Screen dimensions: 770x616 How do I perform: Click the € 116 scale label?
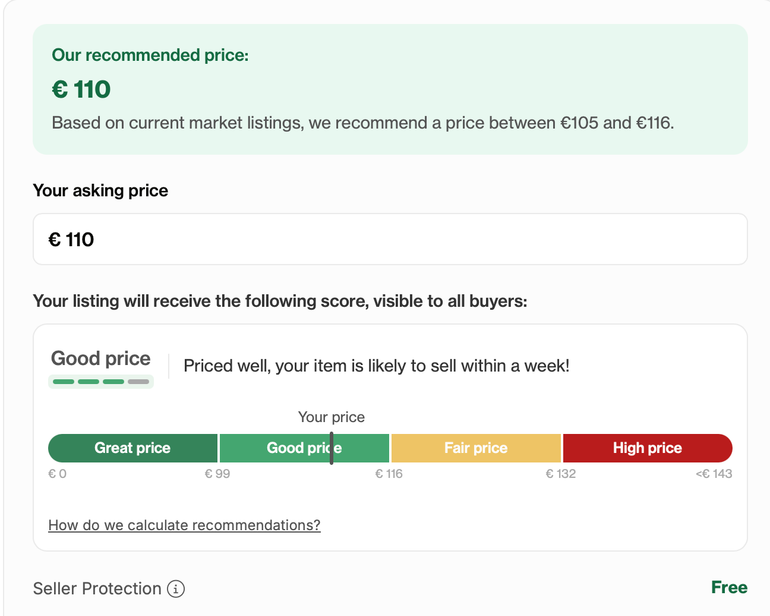[389, 474]
